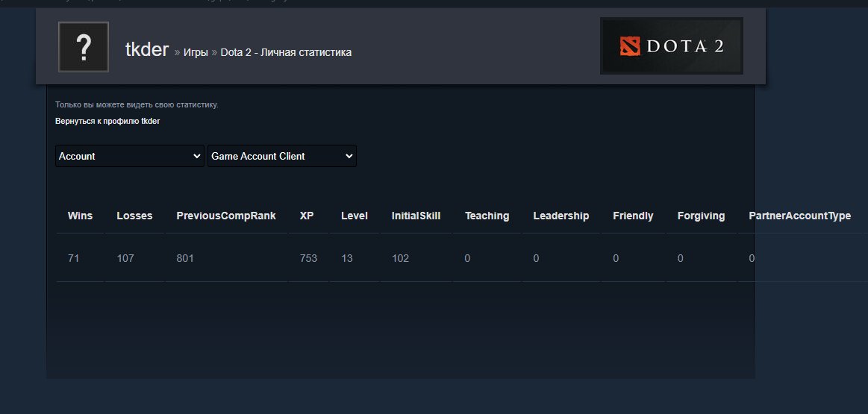The width and height of the screenshot is (868, 414).
Task: Select the InitialSkill column header
Action: (x=416, y=216)
